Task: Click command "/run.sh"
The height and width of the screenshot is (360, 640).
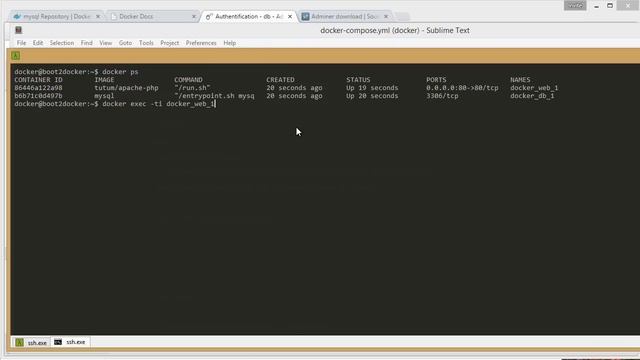Action: (x=192, y=88)
